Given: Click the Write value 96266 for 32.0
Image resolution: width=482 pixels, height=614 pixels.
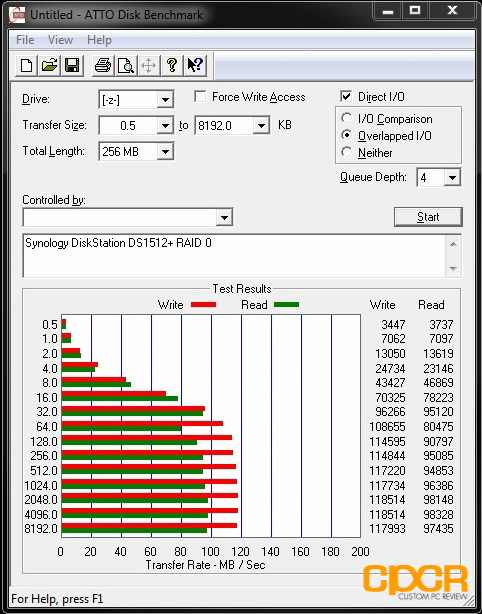Looking at the screenshot, I should (390, 412).
